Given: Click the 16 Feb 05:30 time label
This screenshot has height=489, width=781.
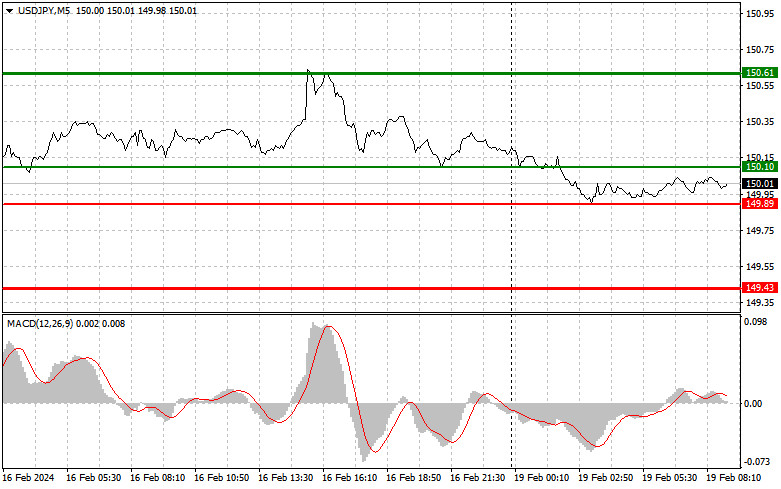Looking at the screenshot, I should point(94,478).
